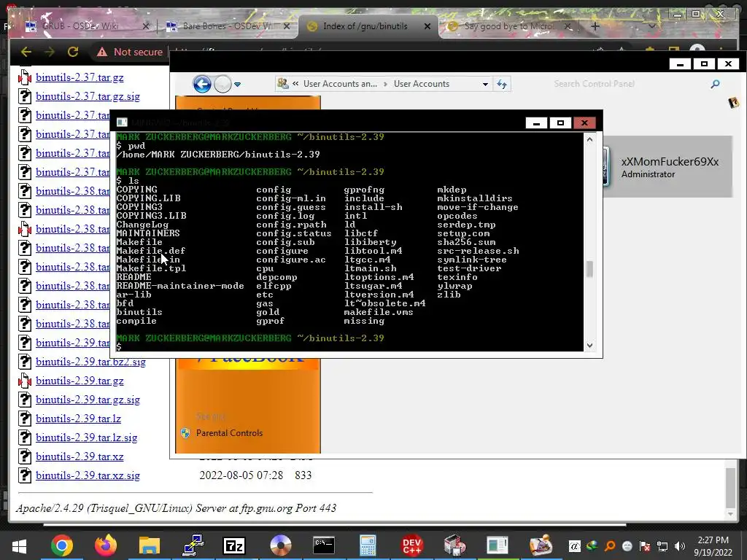Screen dimensions: 747x560
Task: Switch to GRUB - OSDev Wiki tab
Action: [x=80, y=26]
